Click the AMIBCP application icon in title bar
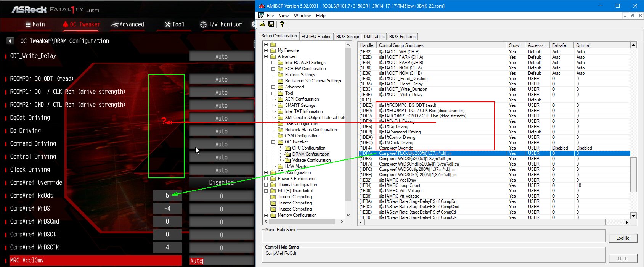The height and width of the screenshot is (267, 644). pos(262,6)
